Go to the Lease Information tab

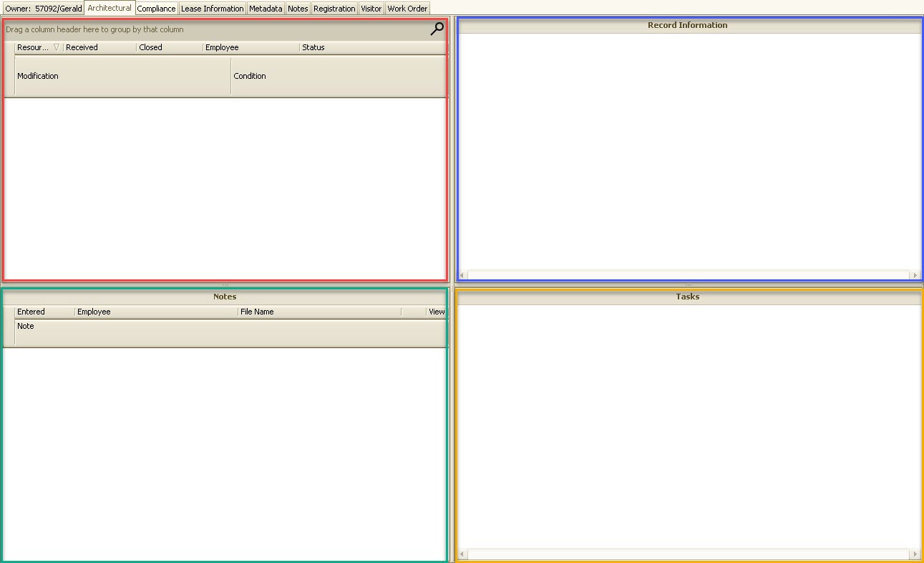pos(212,9)
